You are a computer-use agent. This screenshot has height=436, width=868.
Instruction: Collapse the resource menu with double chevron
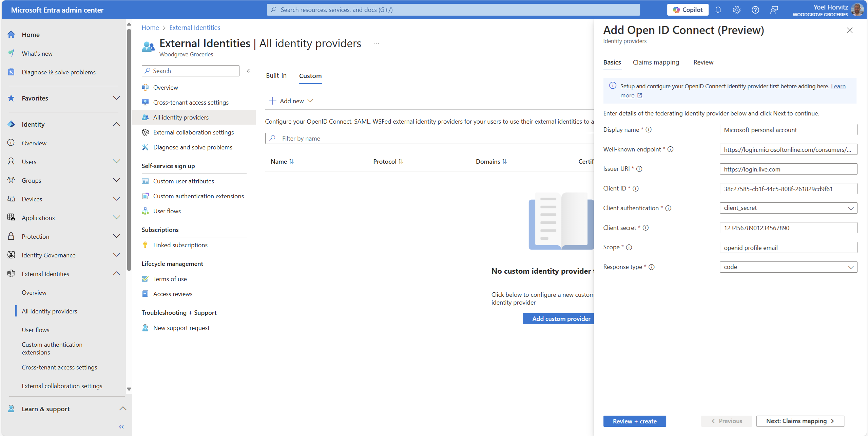coord(248,71)
